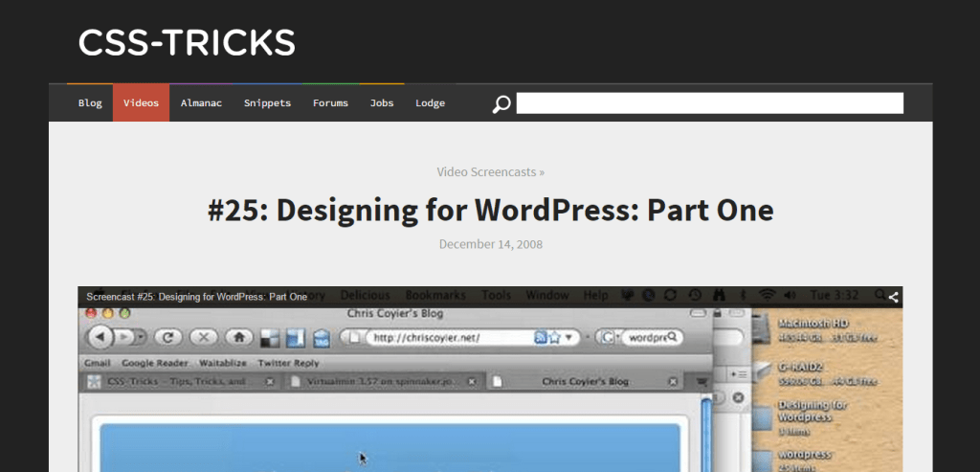Click the search magnifier icon

coord(501,103)
